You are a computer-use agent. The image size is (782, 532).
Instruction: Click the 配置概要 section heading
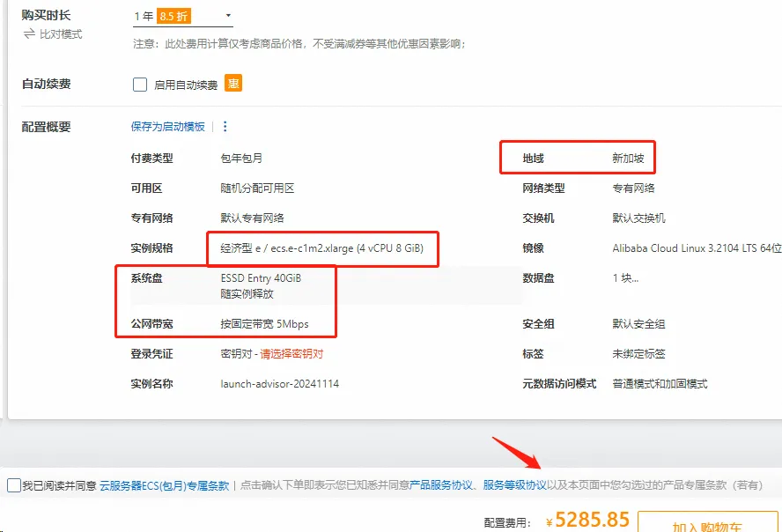[x=46, y=127]
